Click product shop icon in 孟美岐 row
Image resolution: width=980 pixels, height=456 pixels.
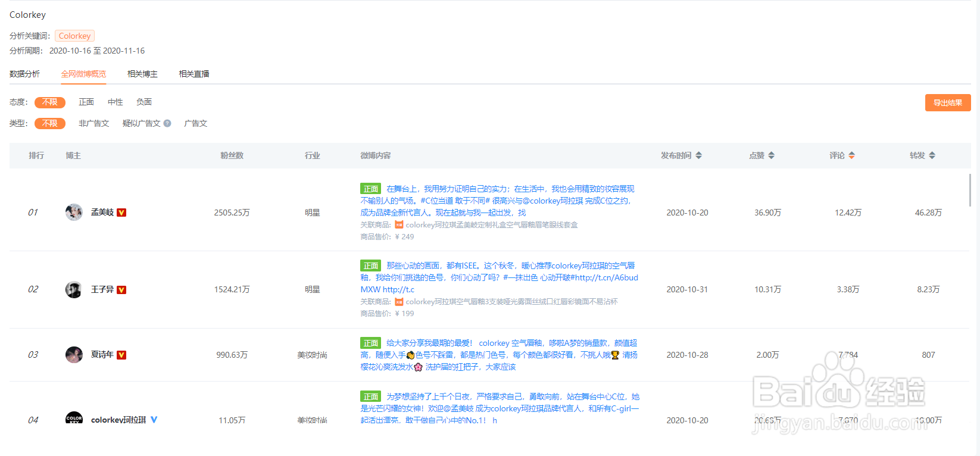399,224
